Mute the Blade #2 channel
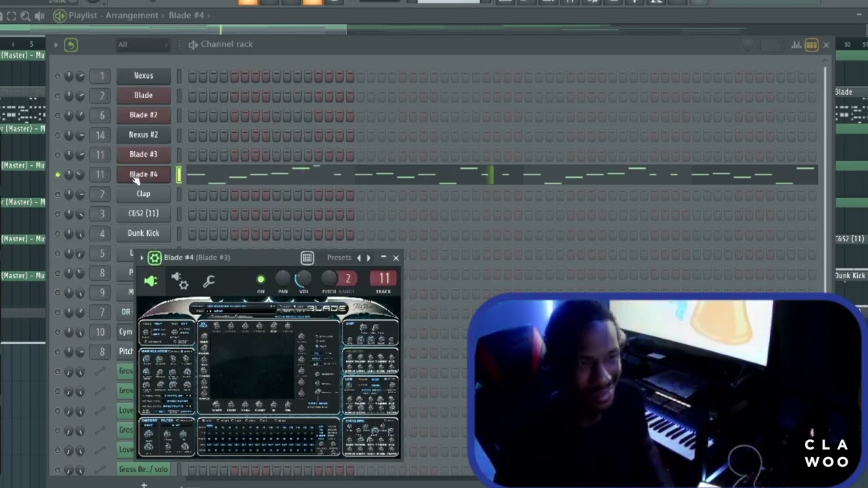 (x=58, y=116)
